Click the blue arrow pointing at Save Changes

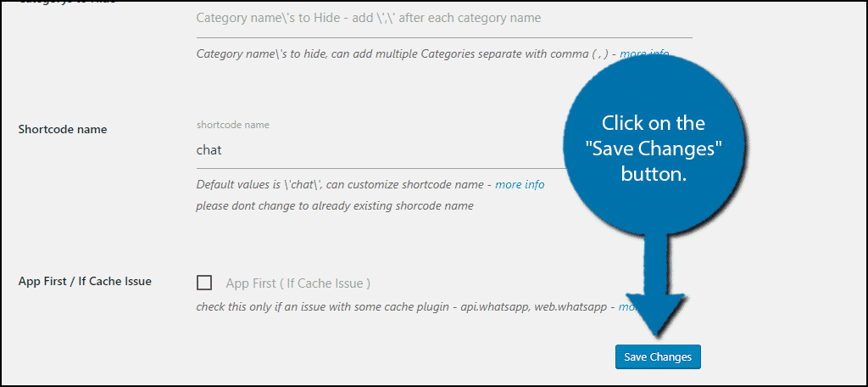click(x=658, y=289)
